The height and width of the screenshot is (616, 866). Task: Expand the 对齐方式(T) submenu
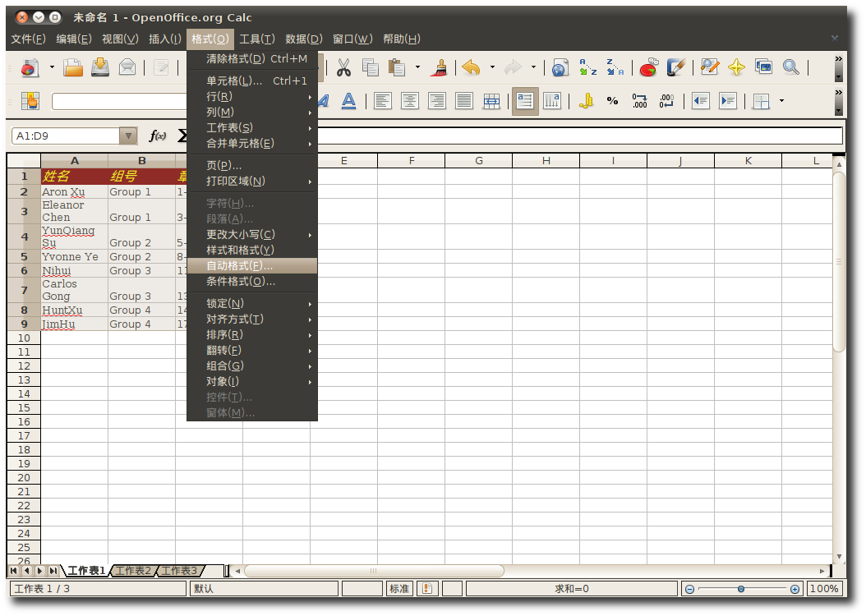coord(252,319)
